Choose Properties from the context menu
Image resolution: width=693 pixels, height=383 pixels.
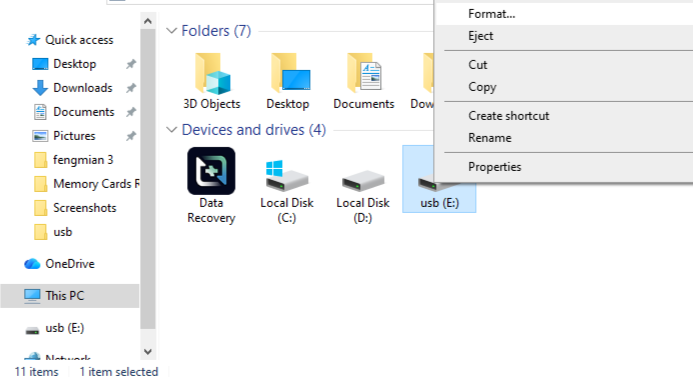564,167
